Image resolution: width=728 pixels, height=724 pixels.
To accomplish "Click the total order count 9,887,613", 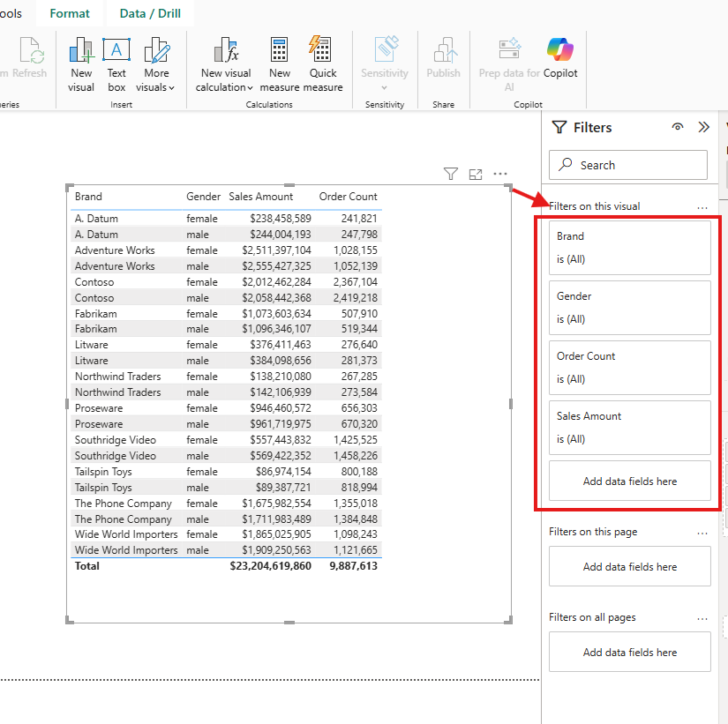I will tap(353, 566).
